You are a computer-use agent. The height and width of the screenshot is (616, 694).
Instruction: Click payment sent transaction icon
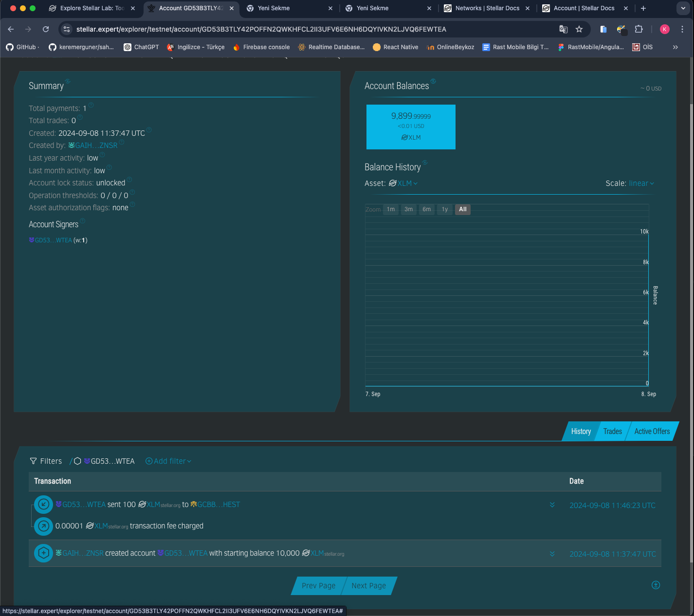pos(43,505)
